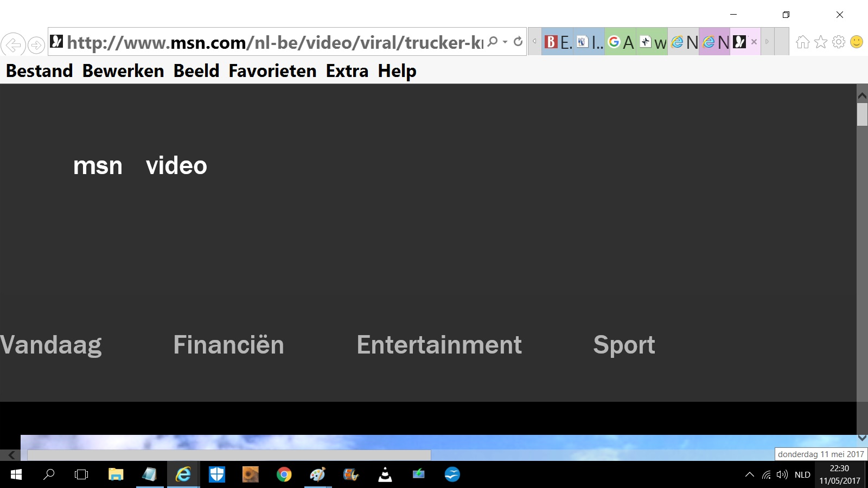The image size is (868, 488).
Task: Open Windows Defender shield on the taskbar
Action: 217,475
